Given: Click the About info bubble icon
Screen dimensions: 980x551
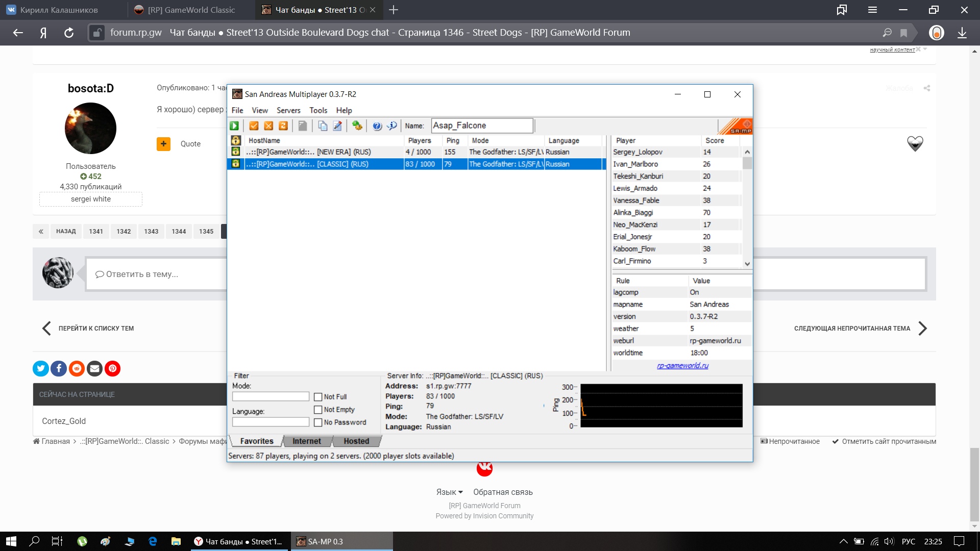Looking at the screenshot, I should pyautogui.click(x=392, y=126).
